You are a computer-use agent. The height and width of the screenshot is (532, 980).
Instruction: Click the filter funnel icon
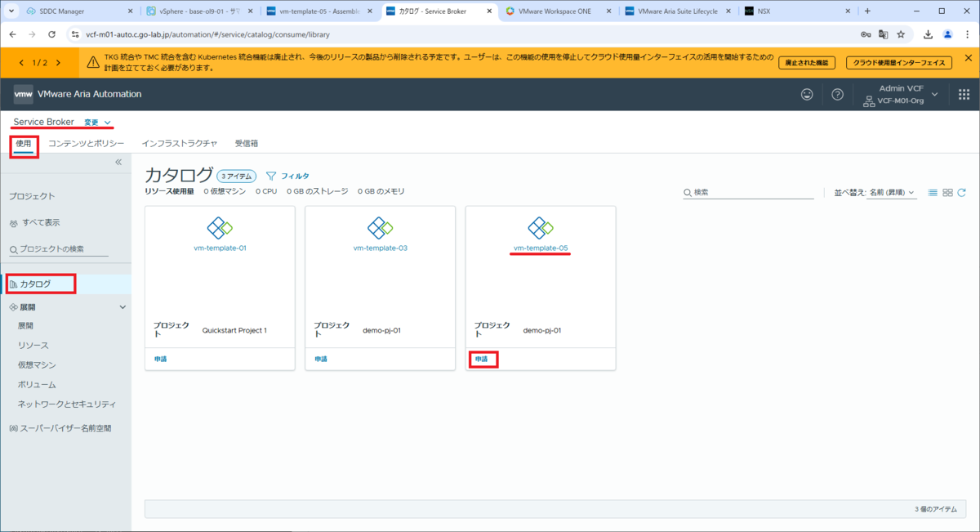(272, 176)
